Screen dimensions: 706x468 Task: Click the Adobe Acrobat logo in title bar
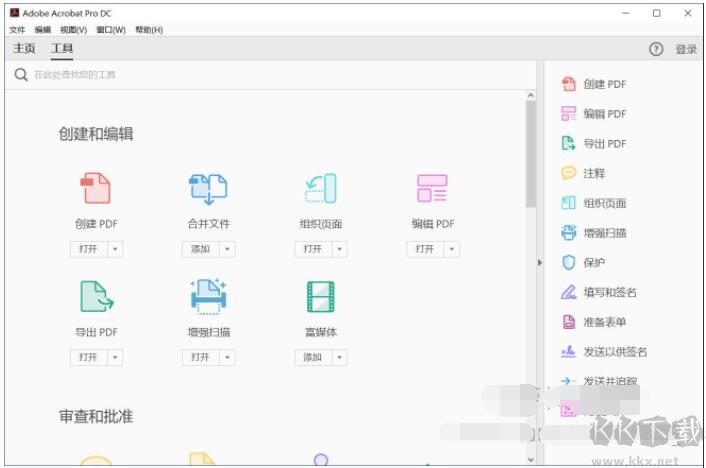14,13
